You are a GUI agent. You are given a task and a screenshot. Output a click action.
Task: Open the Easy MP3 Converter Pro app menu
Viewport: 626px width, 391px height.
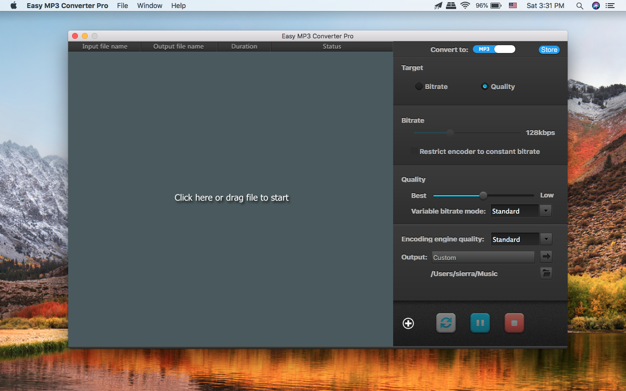point(67,6)
